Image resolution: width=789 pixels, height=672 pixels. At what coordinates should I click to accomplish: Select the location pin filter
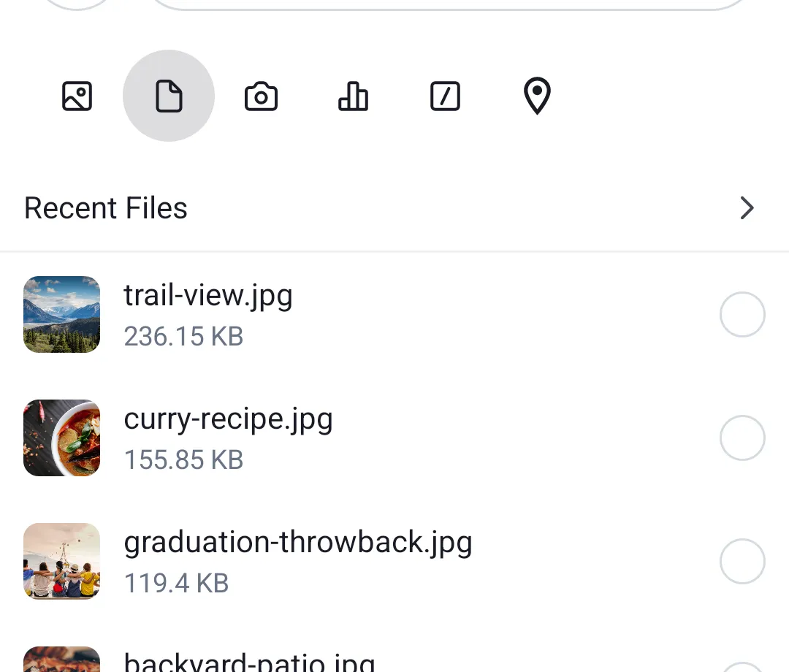537,96
